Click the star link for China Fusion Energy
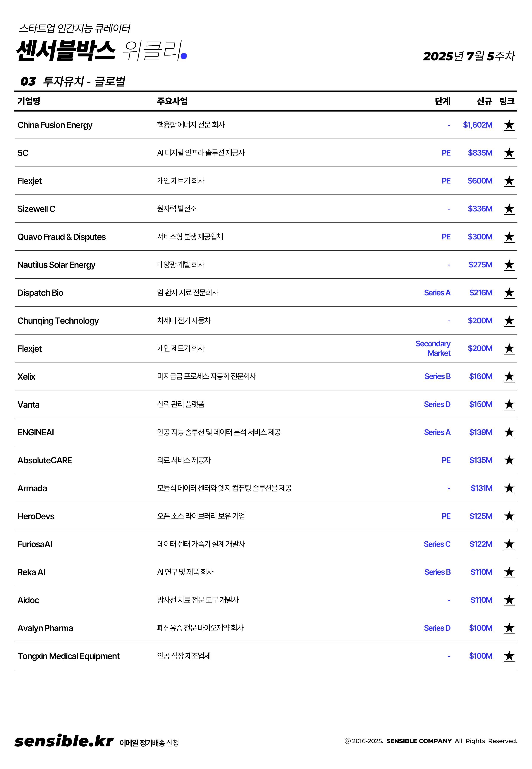 coord(509,125)
